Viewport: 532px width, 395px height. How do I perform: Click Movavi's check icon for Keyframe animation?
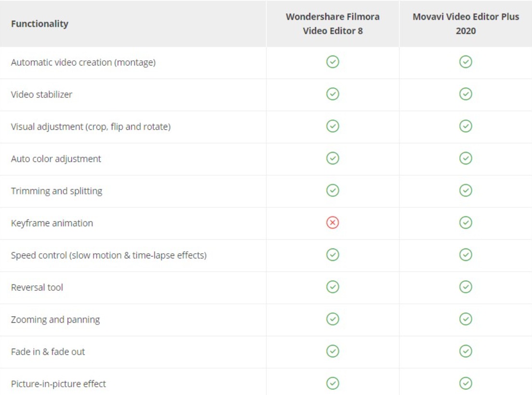pos(465,223)
